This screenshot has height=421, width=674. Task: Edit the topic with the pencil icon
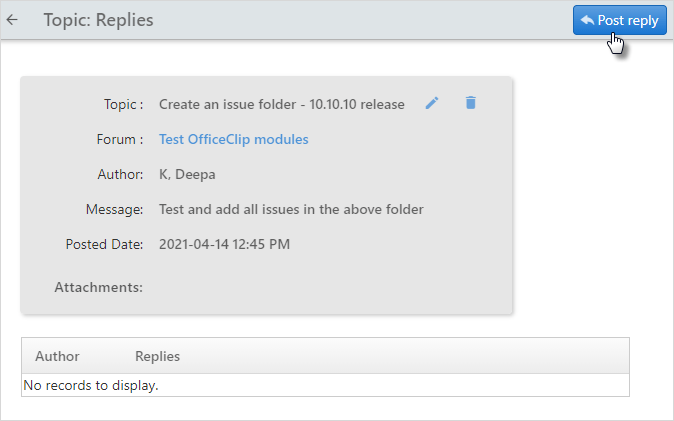click(432, 103)
